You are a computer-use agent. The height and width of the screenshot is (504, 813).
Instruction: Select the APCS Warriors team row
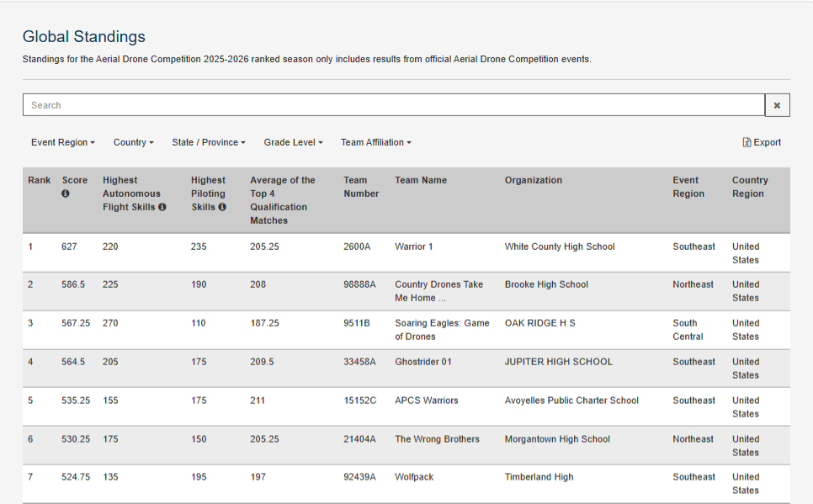pyautogui.click(x=406, y=407)
